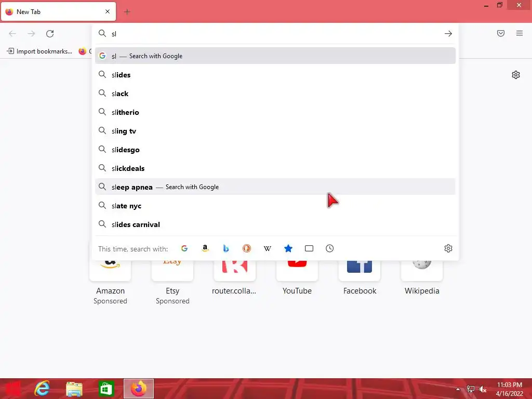Image resolution: width=532 pixels, height=399 pixels.
Task: Click the Start button
Action: coord(12,389)
